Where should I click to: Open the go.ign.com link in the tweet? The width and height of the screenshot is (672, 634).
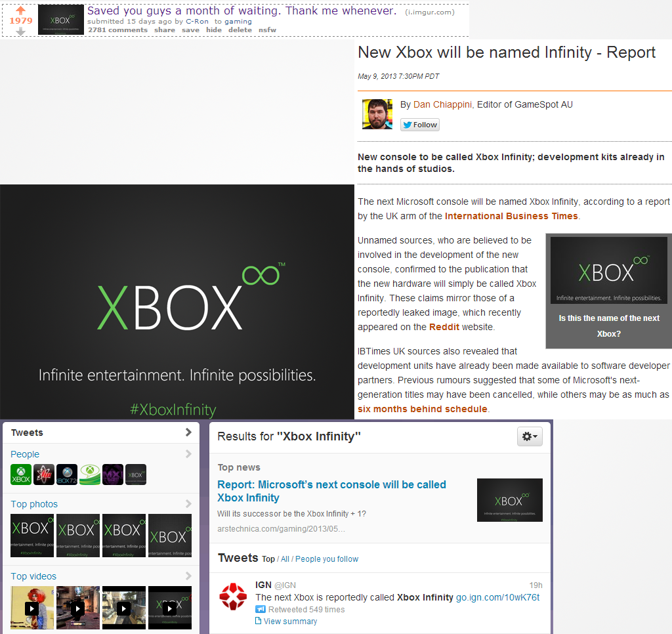497,597
